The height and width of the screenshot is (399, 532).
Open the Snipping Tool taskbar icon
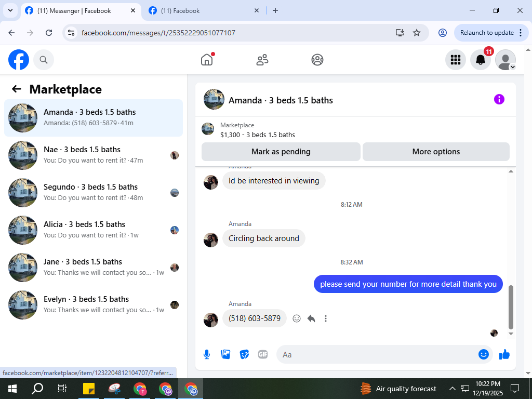(x=114, y=389)
